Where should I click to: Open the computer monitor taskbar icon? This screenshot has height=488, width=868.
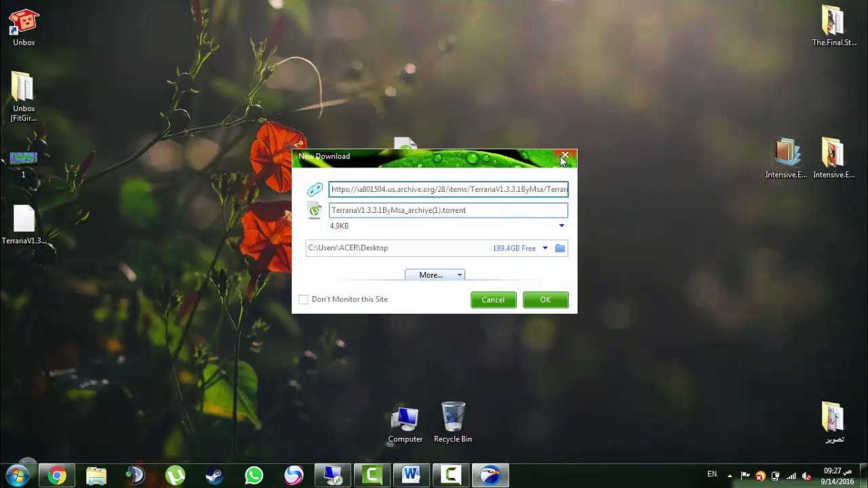pyautogui.click(x=332, y=475)
